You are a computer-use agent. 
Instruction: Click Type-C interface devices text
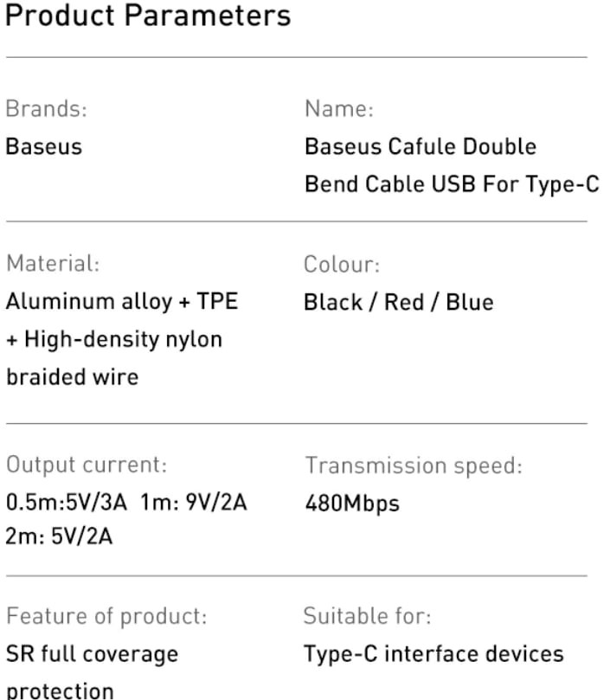tap(433, 654)
